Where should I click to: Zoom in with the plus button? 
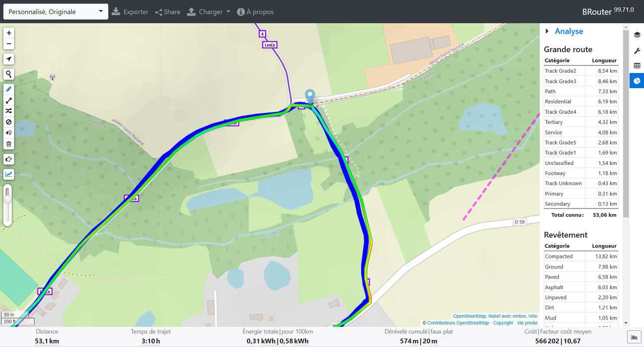[x=9, y=33]
